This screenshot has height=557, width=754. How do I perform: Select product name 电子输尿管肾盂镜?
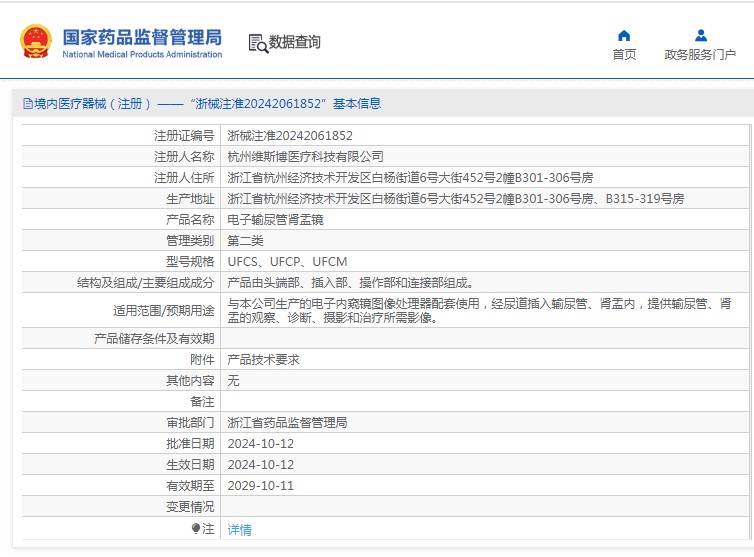tap(275, 219)
